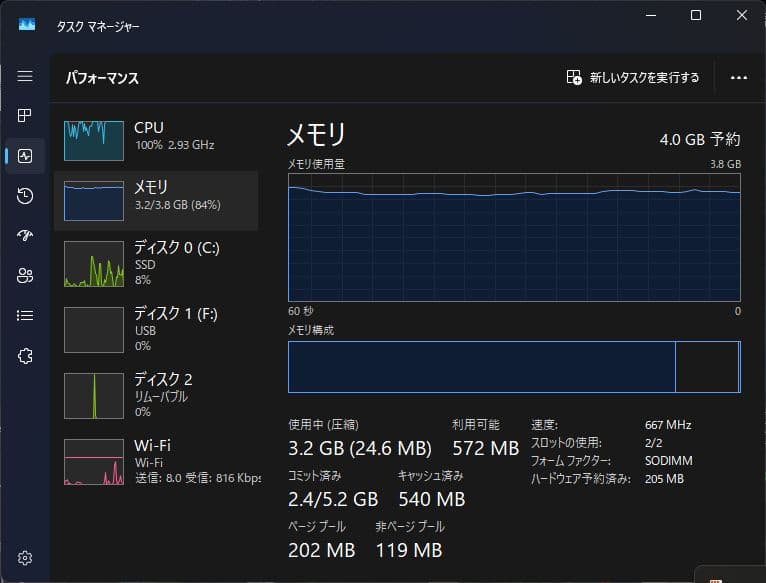Click the ハードウェア予約済み label

click(x=581, y=479)
